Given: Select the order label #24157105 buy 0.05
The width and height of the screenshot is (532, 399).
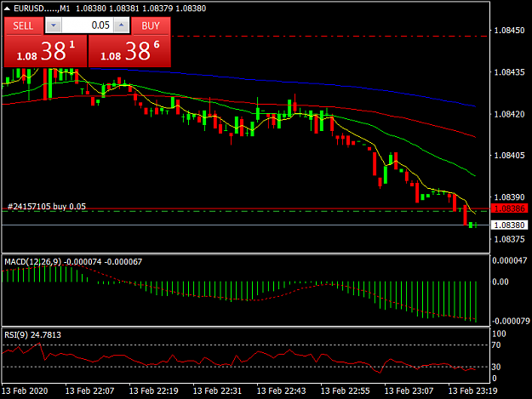Looking at the screenshot, I should tap(47, 207).
